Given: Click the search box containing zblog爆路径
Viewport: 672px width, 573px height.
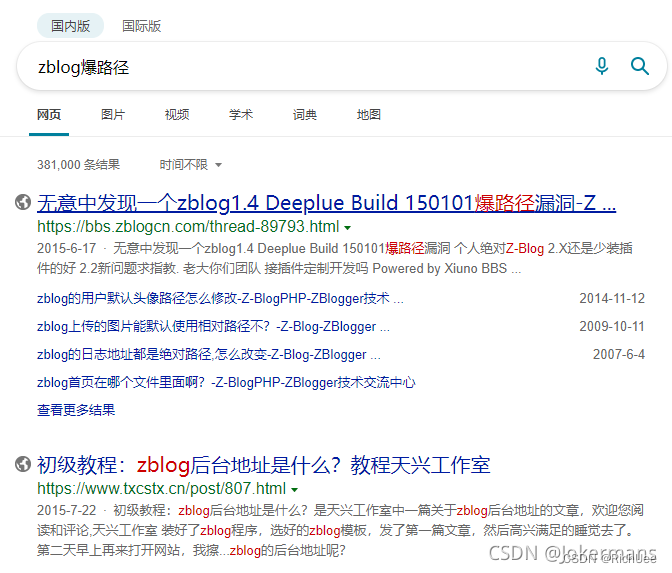Looking at the screenshot, I should [342, 66].
